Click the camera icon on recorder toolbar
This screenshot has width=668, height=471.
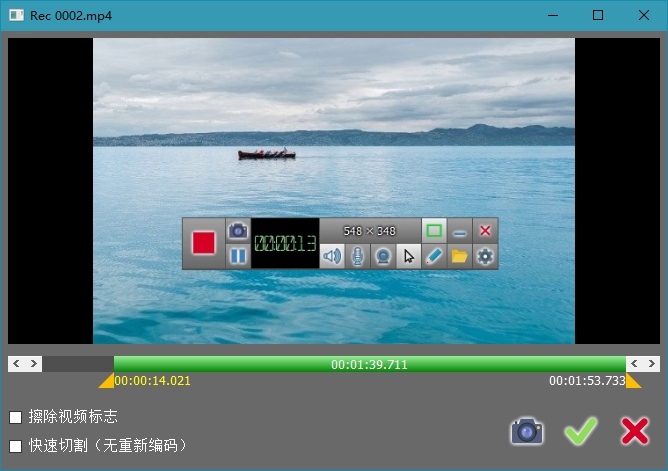238,230
